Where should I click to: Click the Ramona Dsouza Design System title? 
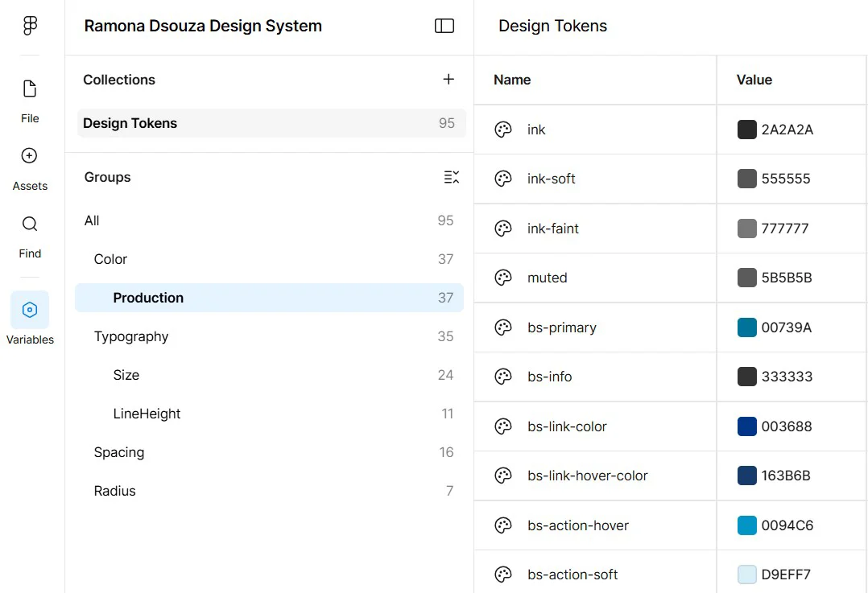point(203,26)
